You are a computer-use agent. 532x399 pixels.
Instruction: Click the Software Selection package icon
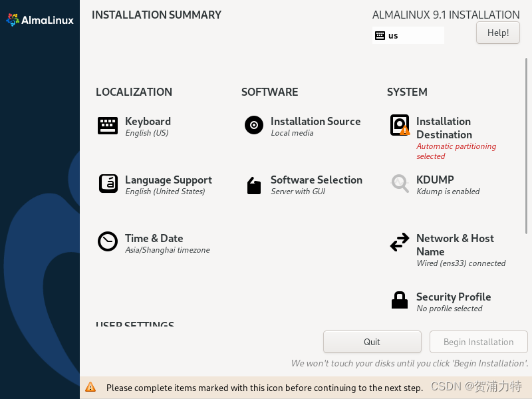(x=254, y=186)
